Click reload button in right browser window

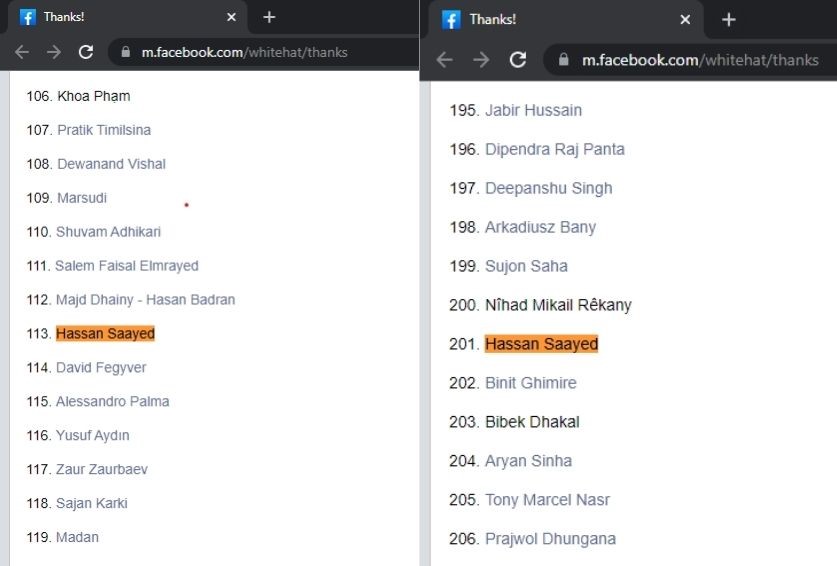point(518,59)
